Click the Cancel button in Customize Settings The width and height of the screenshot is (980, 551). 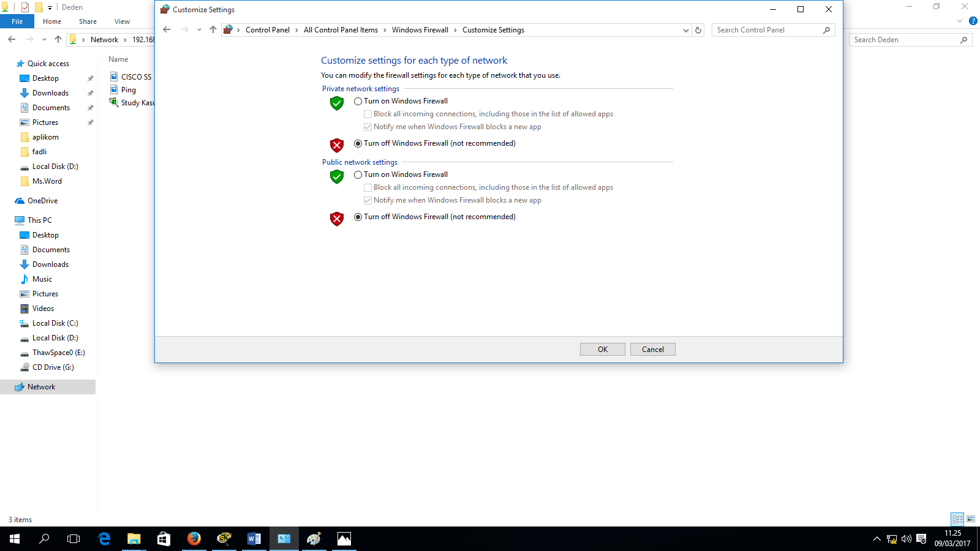pyautogui.click(x=653, y=350)
